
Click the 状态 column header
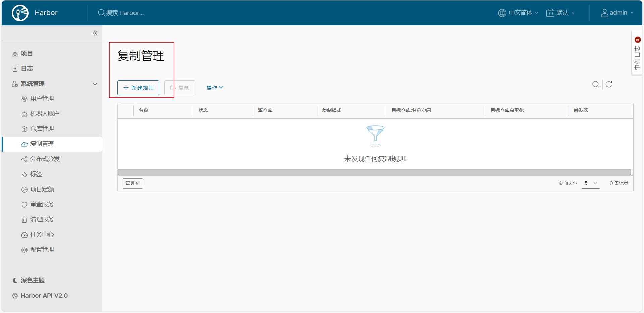pyautogui.click(x=203, y=110)
